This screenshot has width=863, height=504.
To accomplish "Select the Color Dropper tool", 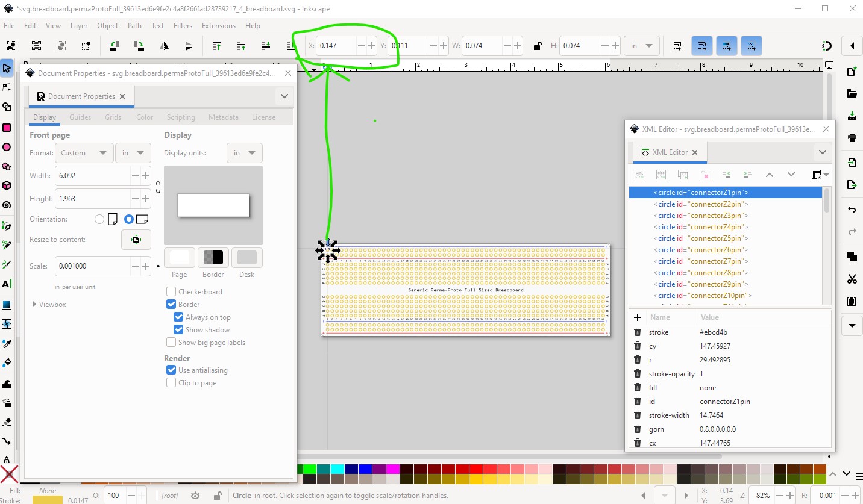I will click(x=7, y=343).
